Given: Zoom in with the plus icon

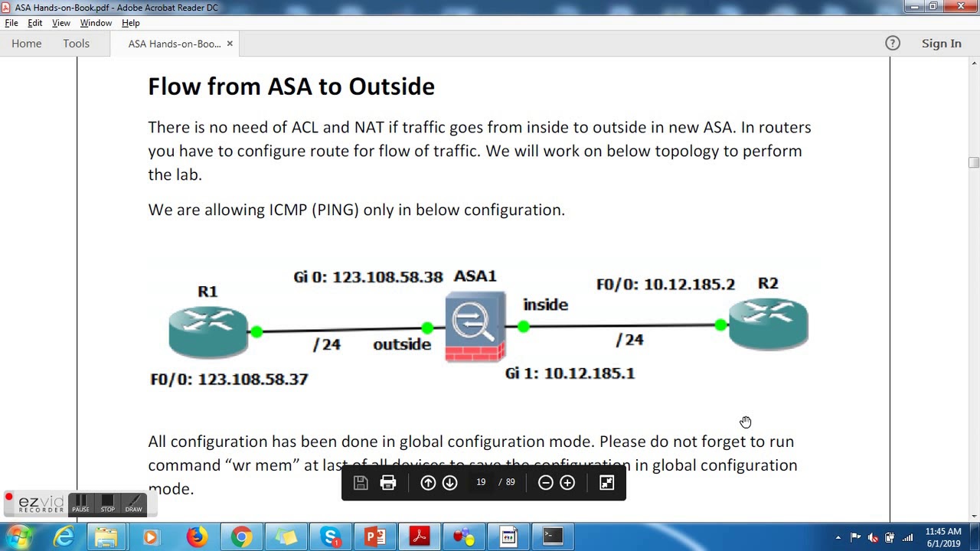Looking at the screenshot, I should (x=567, y=482).
